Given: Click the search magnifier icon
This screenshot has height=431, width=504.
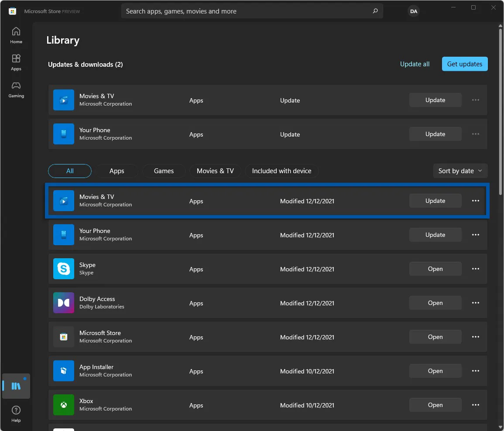Looking at the screenshot, I should [x=375, y=11].
